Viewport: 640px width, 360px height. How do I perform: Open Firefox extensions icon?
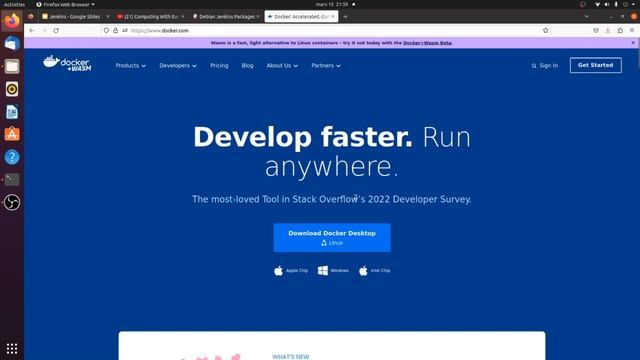[620, 31]
